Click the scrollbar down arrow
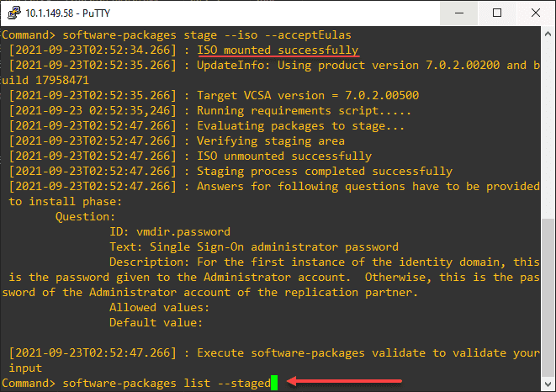The width and height of the screenshot is (556, 392). click(x=547, y=383)
